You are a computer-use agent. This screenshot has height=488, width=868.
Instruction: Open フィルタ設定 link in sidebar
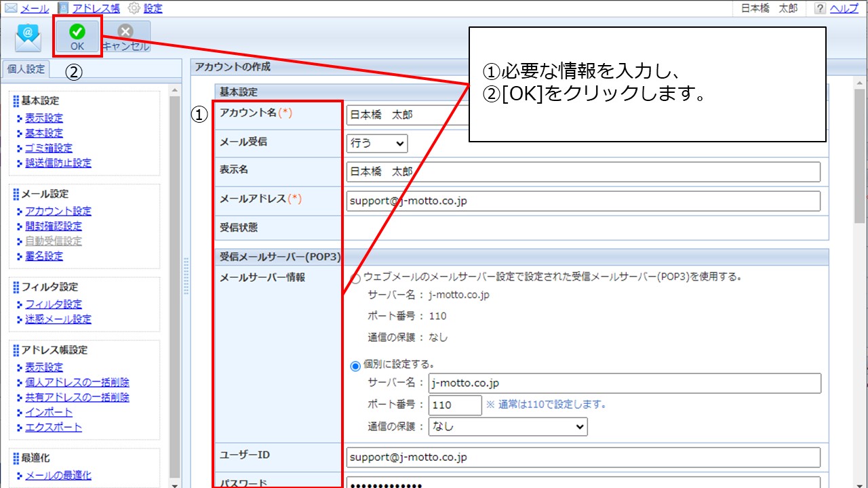pyautogui.click(x=54, y=304)
